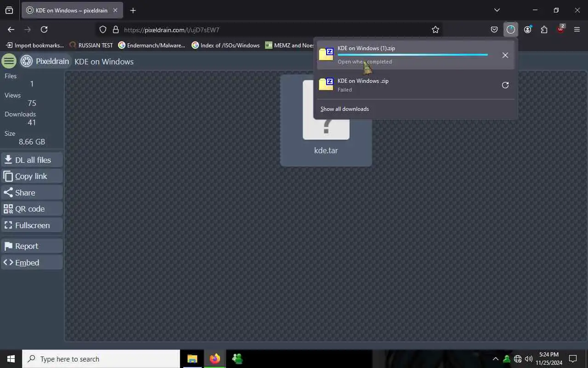588x368 pixels.
Task: Open the notification center icon
Action: (573, 359)
